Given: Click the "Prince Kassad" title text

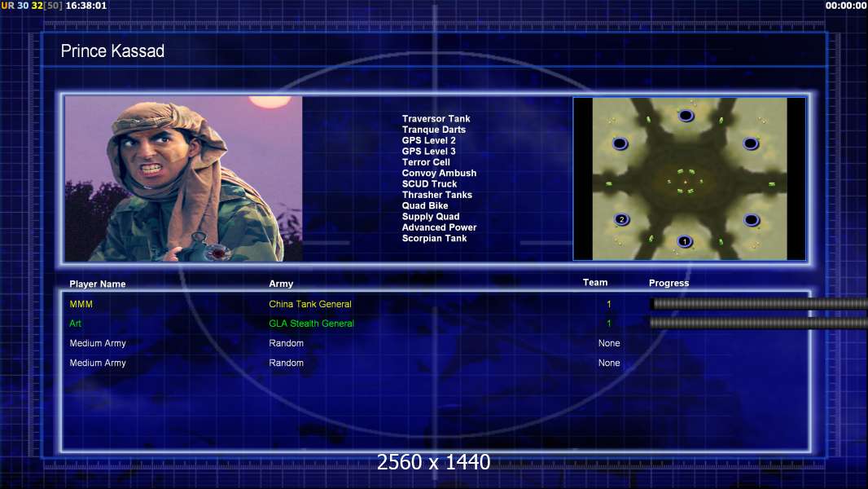Looking at the screenshot, I should [112, 51].
